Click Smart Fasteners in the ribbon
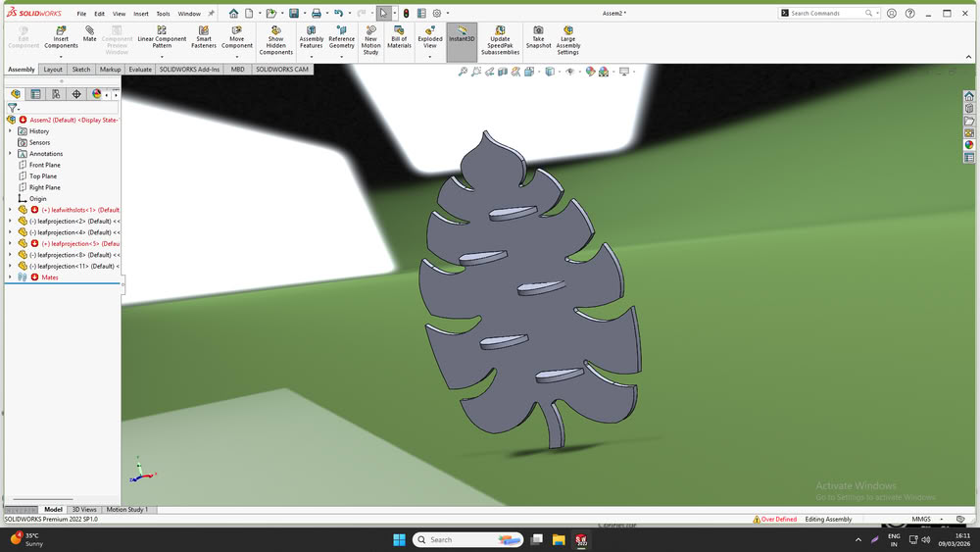Image resolution: width=980 pixels, height=552 pixels. coord(204,37)
